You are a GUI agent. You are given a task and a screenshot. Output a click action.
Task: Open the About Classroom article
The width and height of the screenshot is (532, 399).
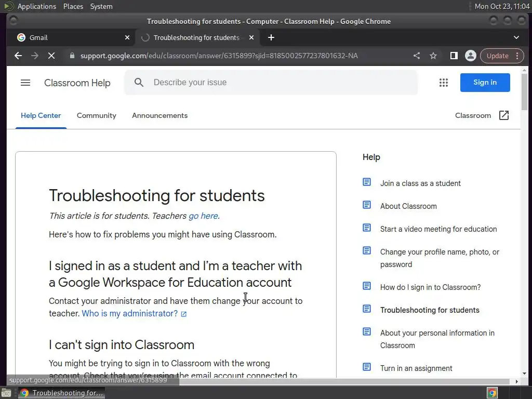(408, 206)
